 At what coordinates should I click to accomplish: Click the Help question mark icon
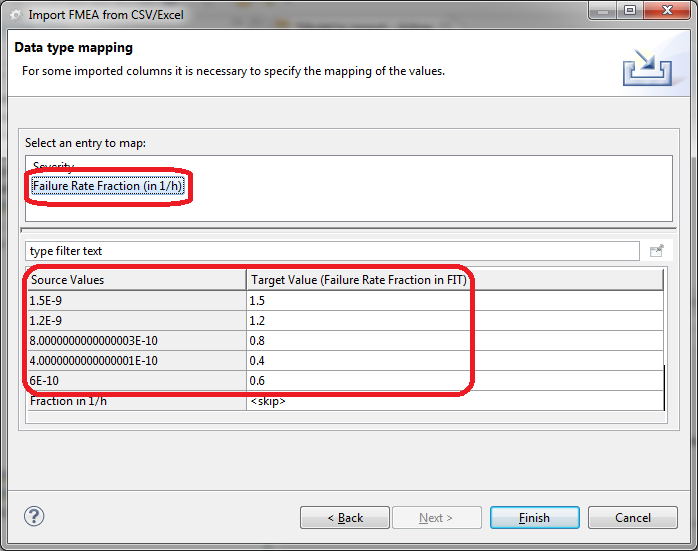pyautogui.click(x=34, y=516)
